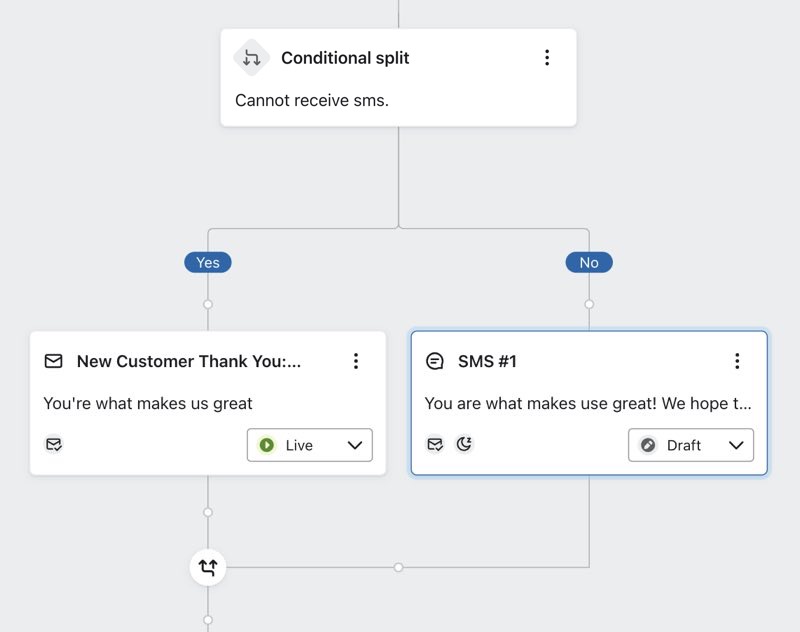Click the SMS chat bubble icon
Screen dimensions: 800x632
pyautogui.click(x=435, y=361)
